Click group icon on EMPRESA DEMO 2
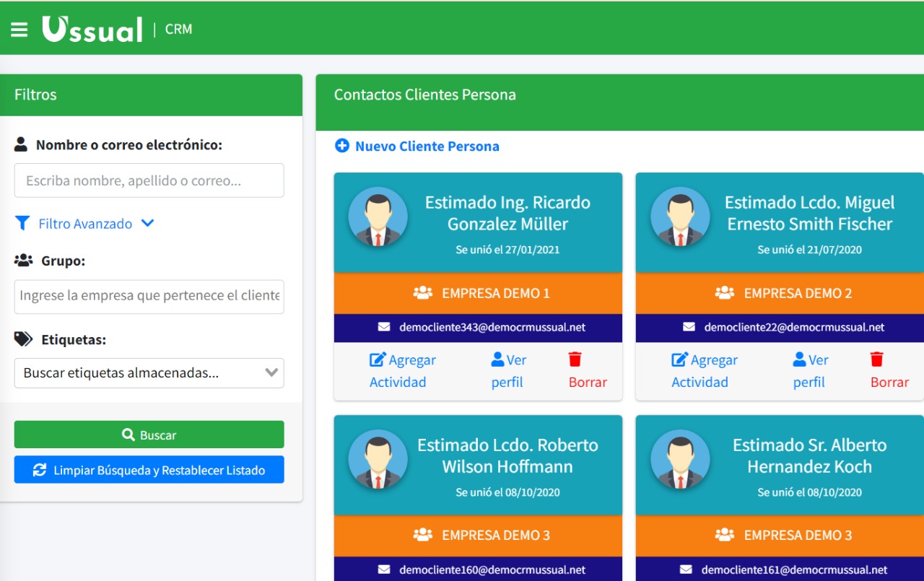 click(x=724, y=293)
